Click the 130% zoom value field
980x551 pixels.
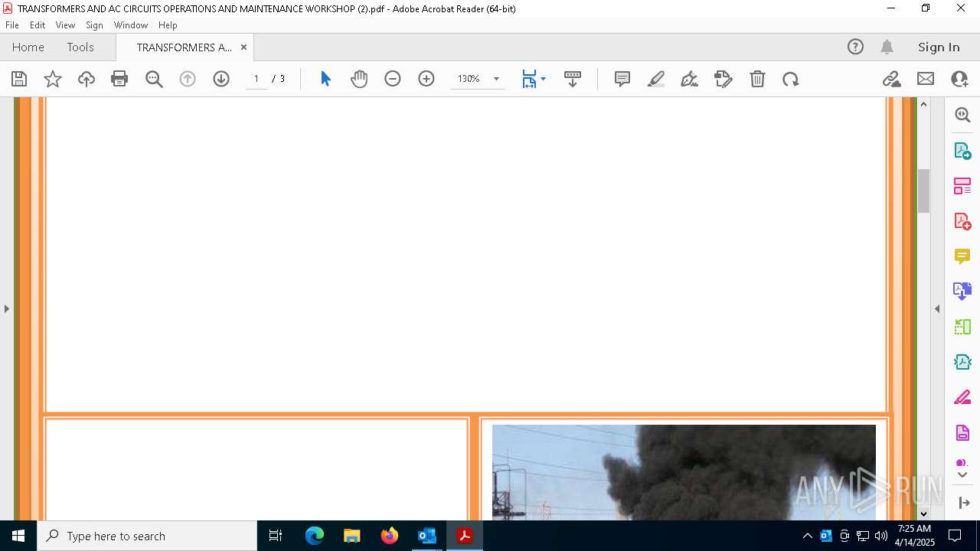click(x=469, y=79)
